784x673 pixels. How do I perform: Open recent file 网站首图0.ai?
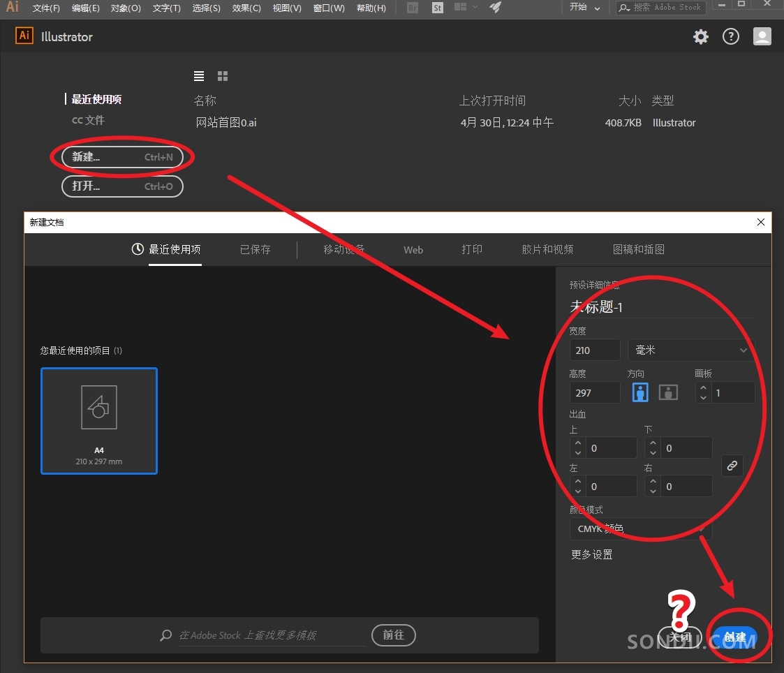(x=226, y=122)
